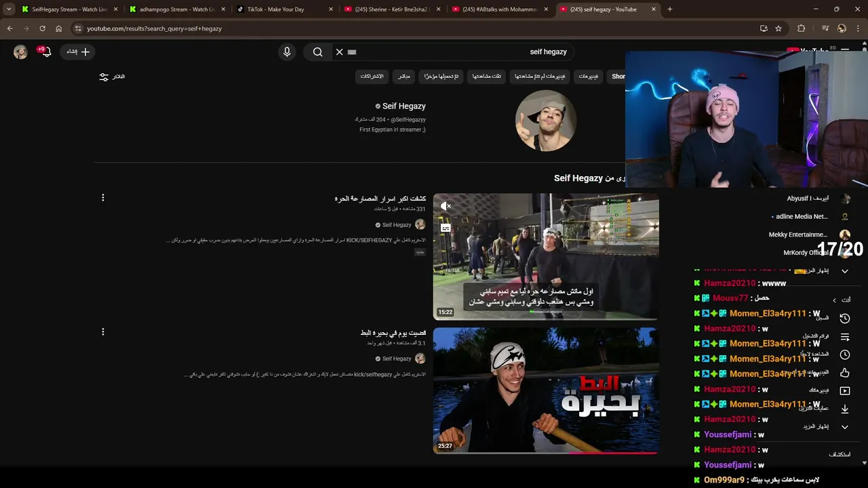Viewport: 868px width, 488px height.
Task: Go back in browser history
Action: click(x=9, y=28)
